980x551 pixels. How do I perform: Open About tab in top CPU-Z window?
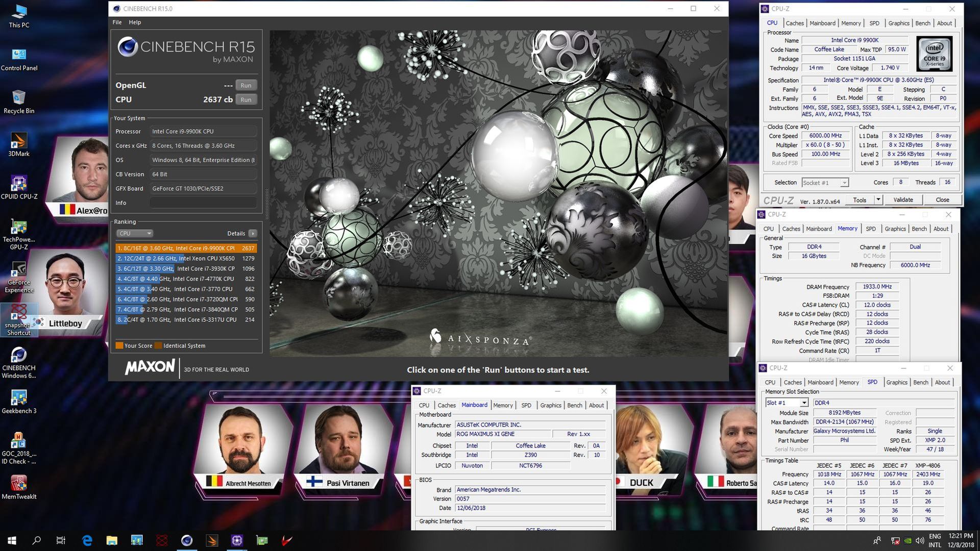point(944,23)
